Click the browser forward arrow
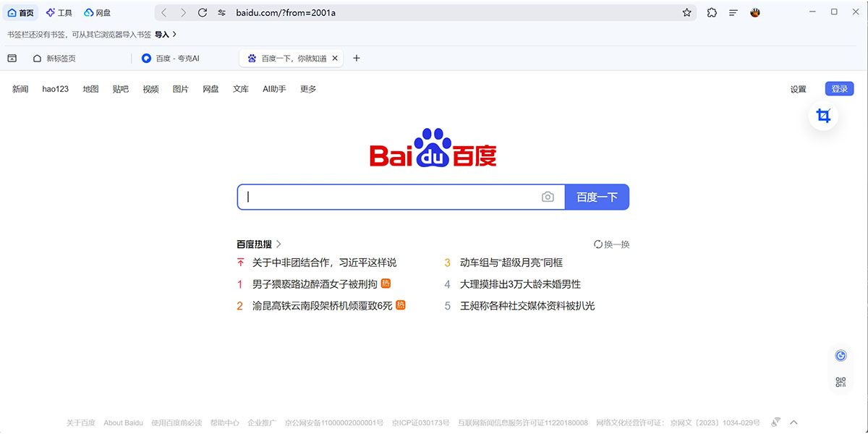The image size is (868, 434). tap(183, 12)
